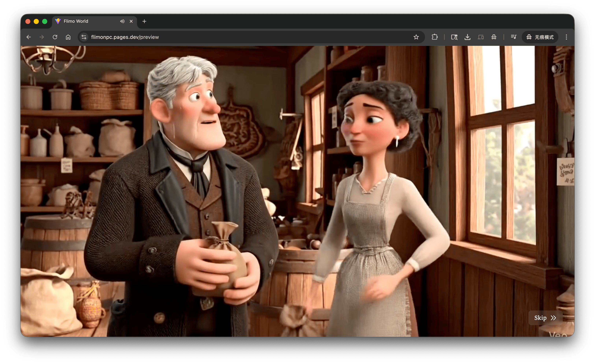Screen dimensions: 595x364
Task: Mute the Flimo World tab audio
Action: click(122, 21)
